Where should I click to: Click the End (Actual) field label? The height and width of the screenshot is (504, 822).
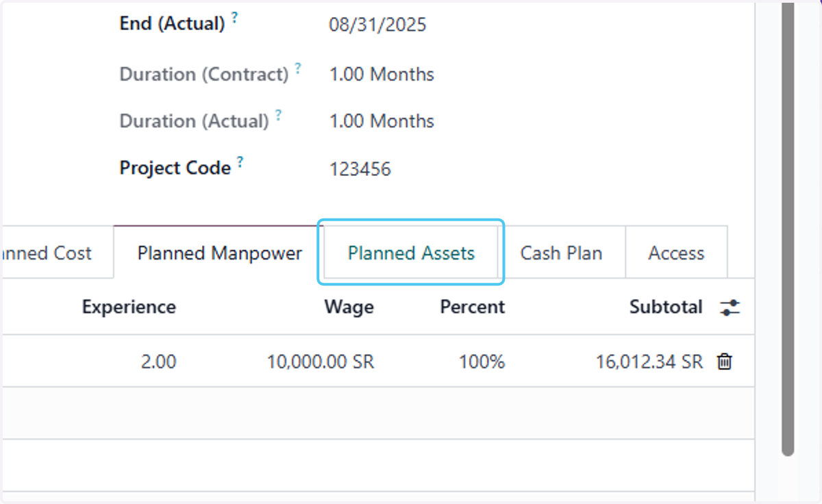click(172, 24)
